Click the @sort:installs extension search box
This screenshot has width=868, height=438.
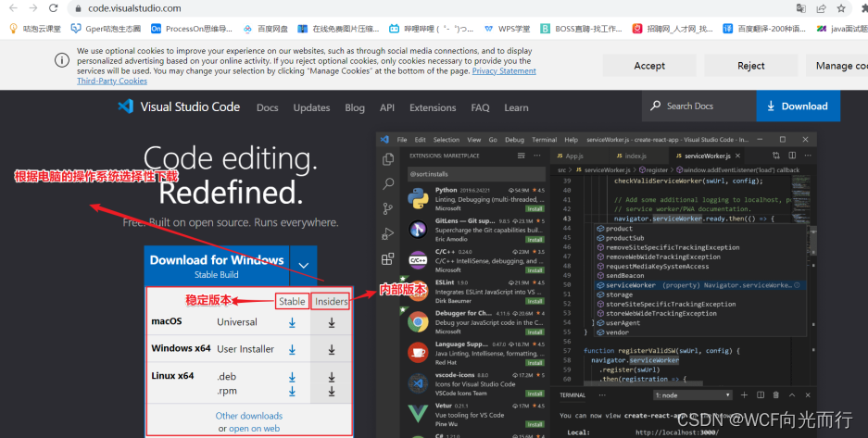coord(476,174)
